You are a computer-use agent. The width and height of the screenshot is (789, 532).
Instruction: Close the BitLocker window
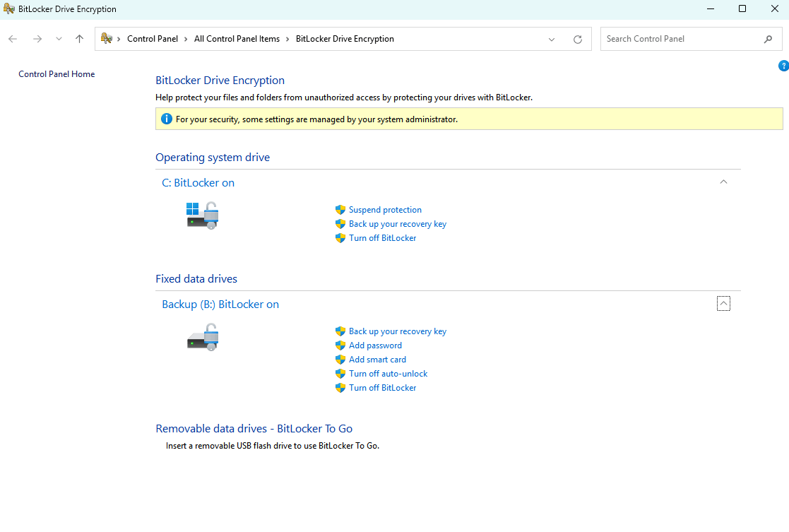point(774,9)
